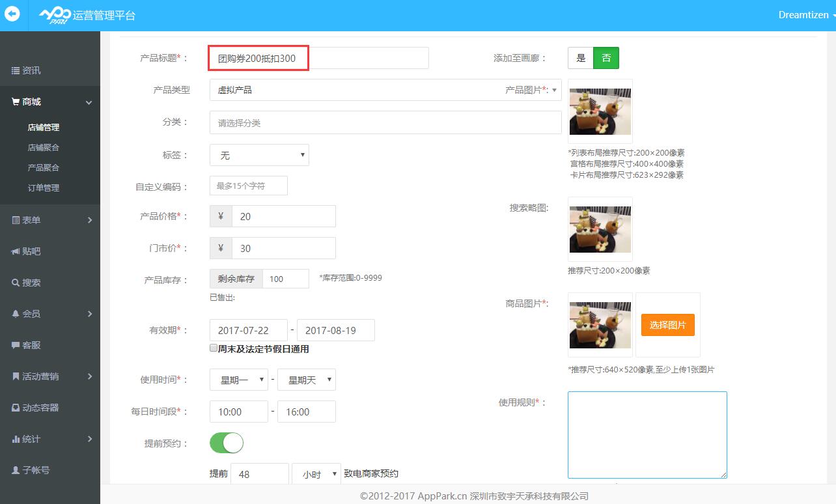Click the back arrow in top bar
Viewport: 836px width, 504px height.
pos(12,14)
